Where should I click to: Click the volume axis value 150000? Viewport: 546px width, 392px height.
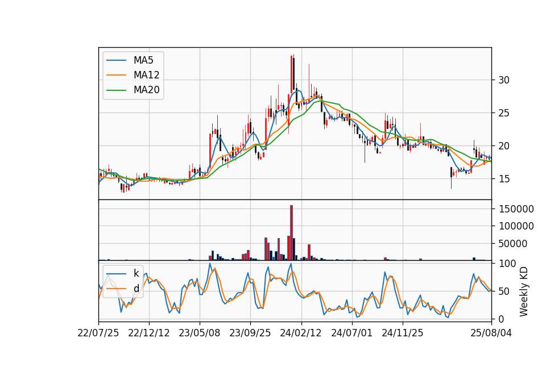pos(516,209)
